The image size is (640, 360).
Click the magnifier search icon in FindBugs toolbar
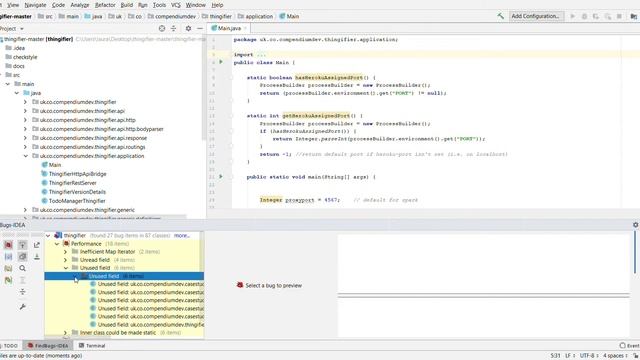22,268
